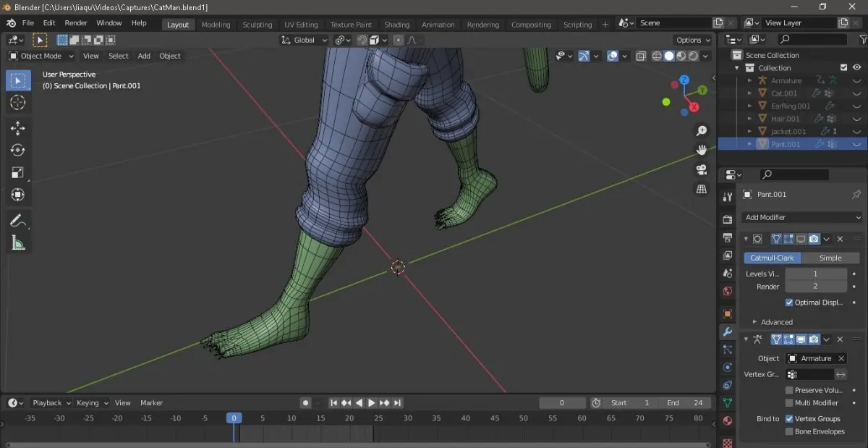Select the Rotate tool

point(18,150)
